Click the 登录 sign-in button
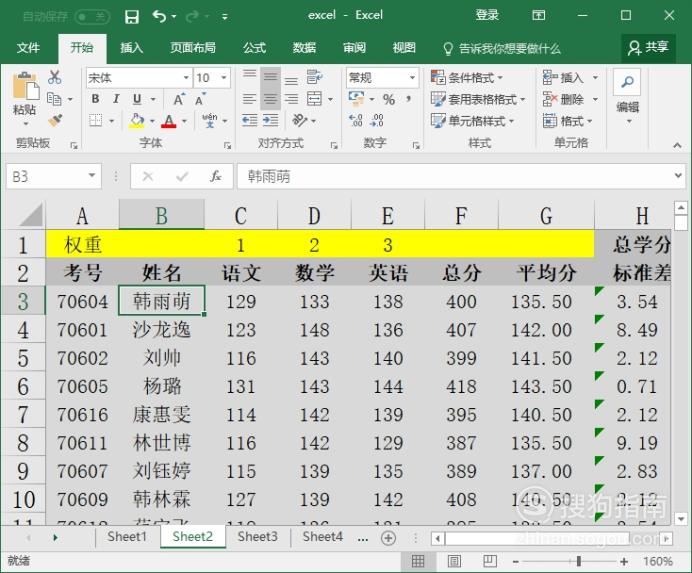This screenshot has width=692, height=573. coord(487,15)
